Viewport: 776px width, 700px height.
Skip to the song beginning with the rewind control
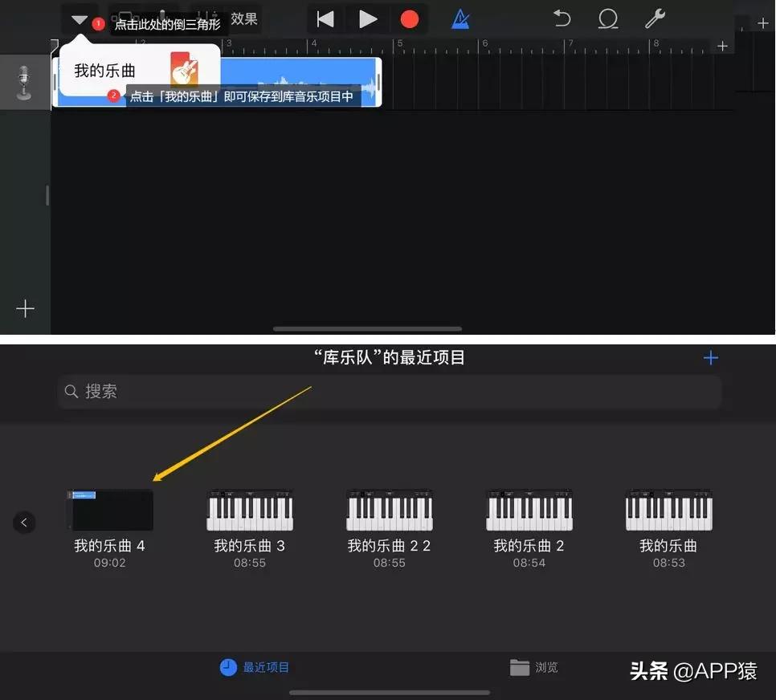click(x=325, y=18)
